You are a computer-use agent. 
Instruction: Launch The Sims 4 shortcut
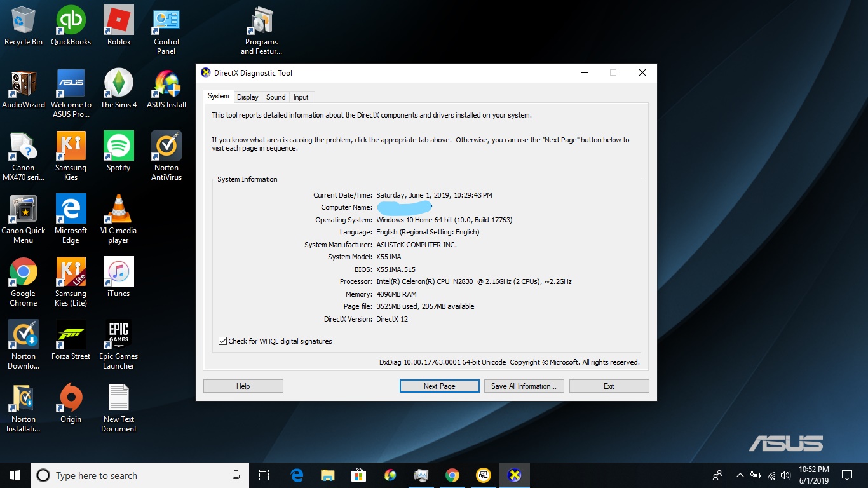click(119, 90)
